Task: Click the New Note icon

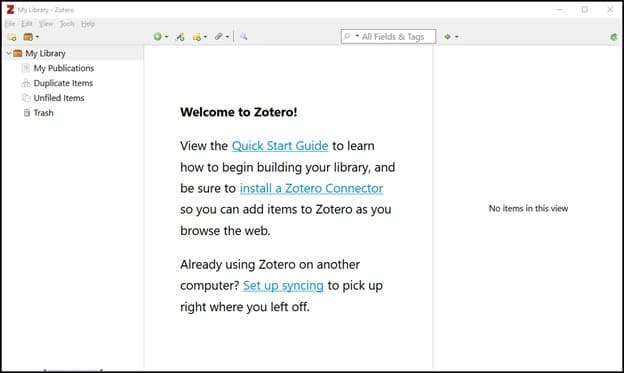Action: 197,37
